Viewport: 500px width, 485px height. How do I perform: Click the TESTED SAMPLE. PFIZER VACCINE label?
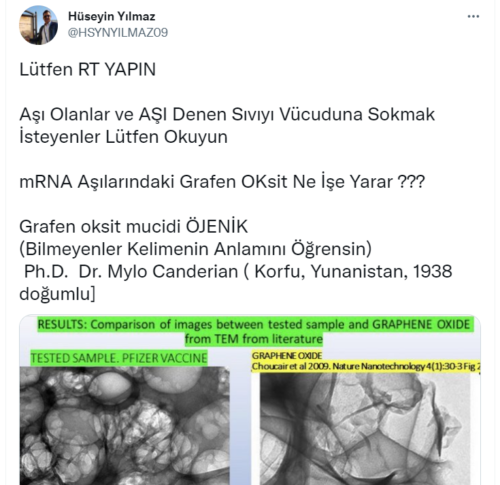pyautogui.click(x=119, y=358)
